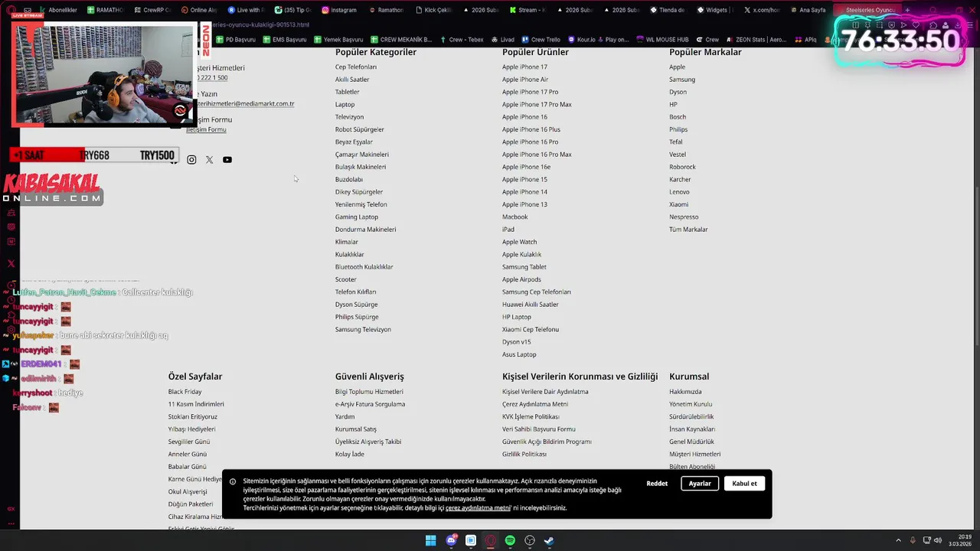Open the Bluetooth Kulaklıklar link
980x551 pixels.
(x=364, y=267)
